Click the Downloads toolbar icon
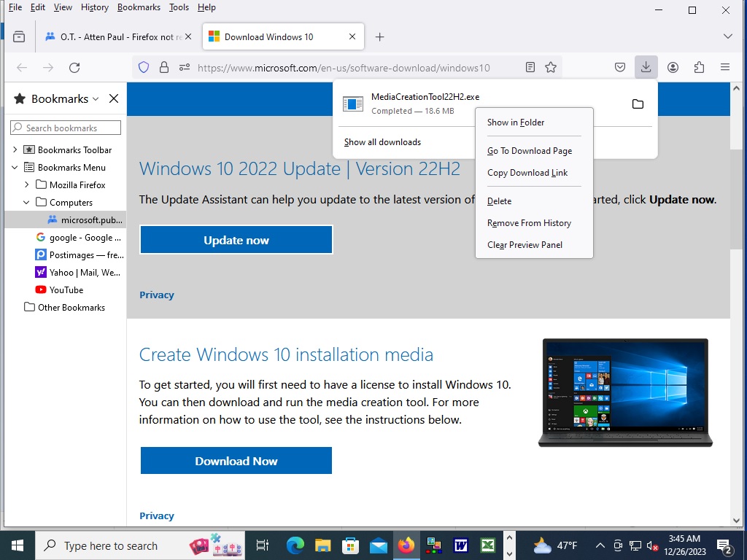This screenshot has height=560, width=747. [x=646, y=67]
